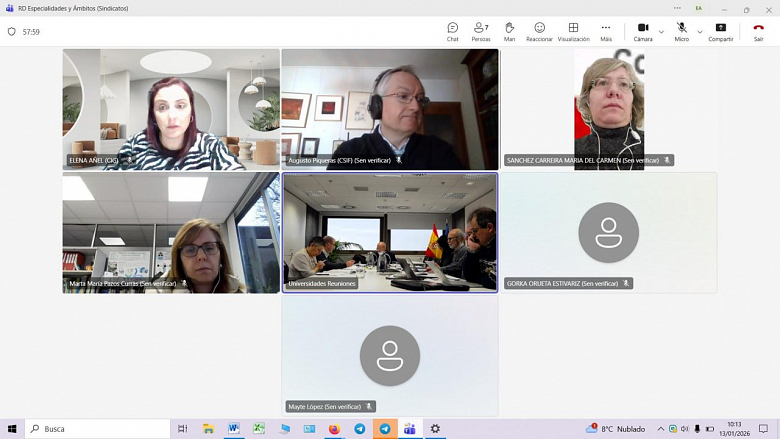Leave the meeting with Saír
Image resolution: width=780 pixels, height=439 pixels.
click(x=758, y=31)
